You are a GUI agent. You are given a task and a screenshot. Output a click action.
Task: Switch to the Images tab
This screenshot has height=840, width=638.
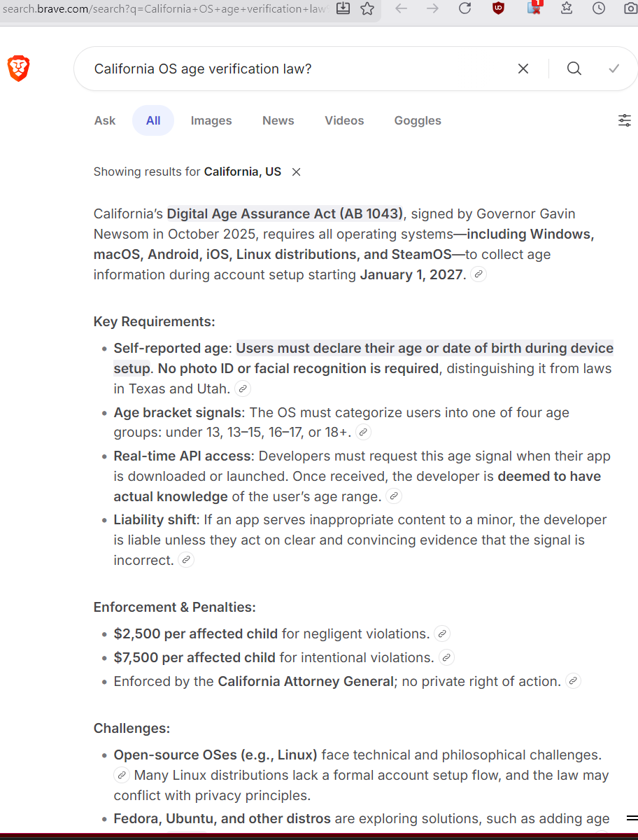pos(211,120)
